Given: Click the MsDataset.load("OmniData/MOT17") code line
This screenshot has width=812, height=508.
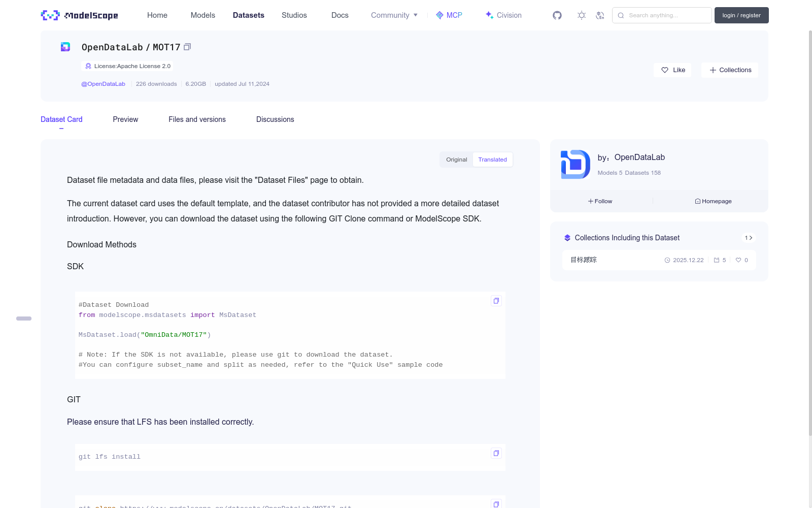Looking at the screenshot, I should click(x=145, y=335).
